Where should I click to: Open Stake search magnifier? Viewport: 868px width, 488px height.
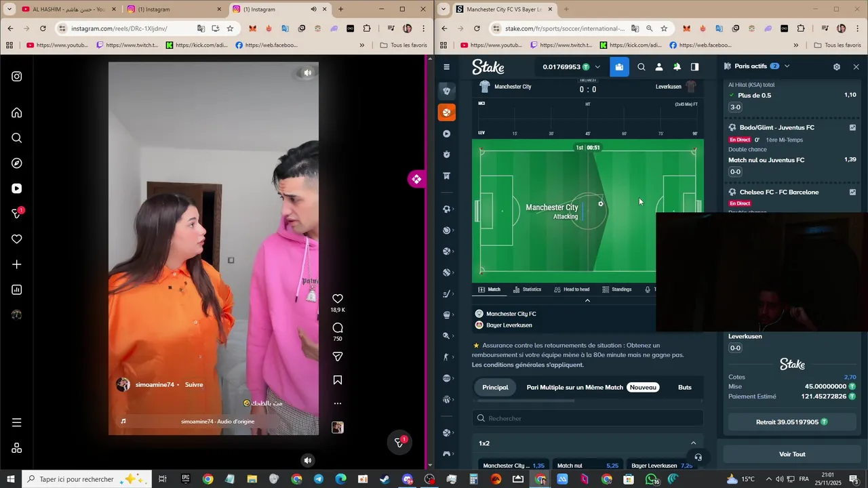[x=642, y=67]
